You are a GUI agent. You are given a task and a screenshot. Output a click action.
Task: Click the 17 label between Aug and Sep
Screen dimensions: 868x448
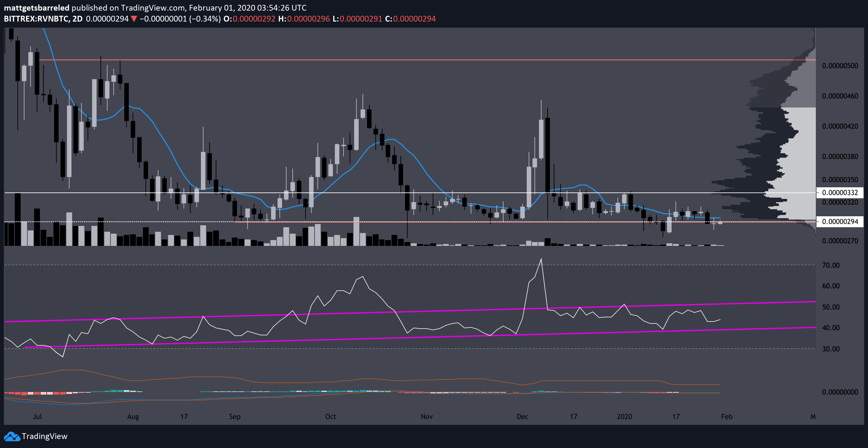coord(184,417)
